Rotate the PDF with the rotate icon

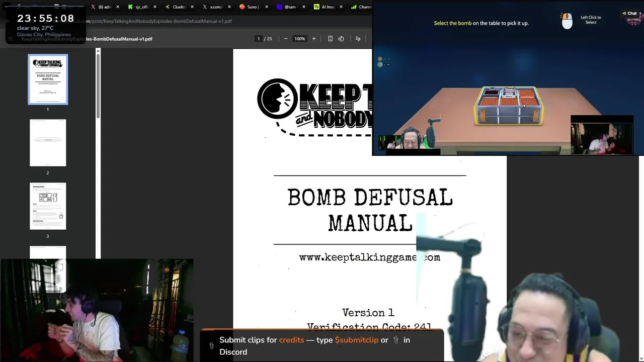click(x=341, y=39)
